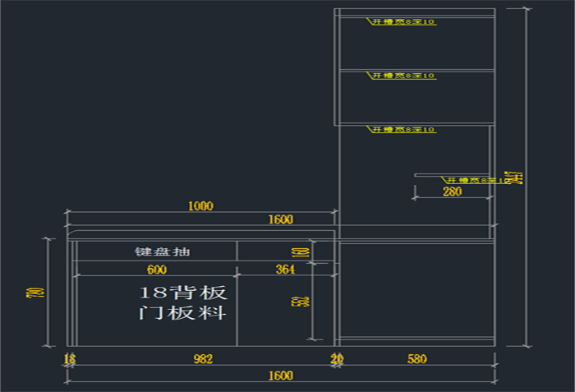575x392 pixels.
Task: Pick the 982 dimension text
Action: pos(202,359)
